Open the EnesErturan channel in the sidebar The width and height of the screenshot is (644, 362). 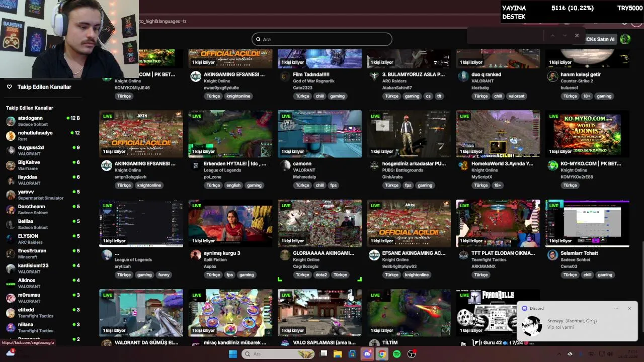(x=43, y=253)
